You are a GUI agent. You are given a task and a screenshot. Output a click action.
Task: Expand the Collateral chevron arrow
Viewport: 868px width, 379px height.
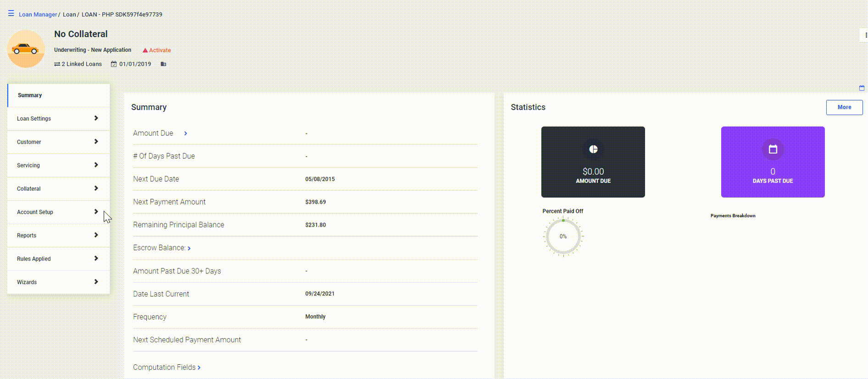(96, 188)
